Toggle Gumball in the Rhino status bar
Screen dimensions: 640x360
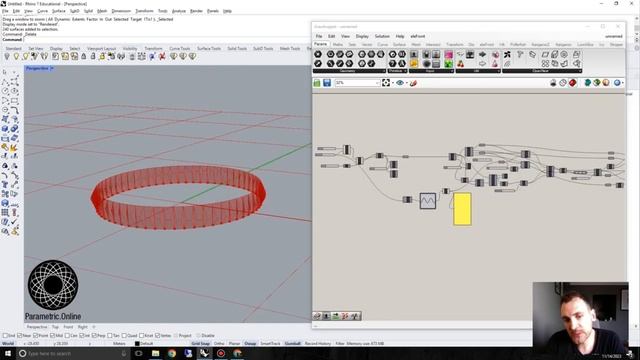tap(292, 344)
